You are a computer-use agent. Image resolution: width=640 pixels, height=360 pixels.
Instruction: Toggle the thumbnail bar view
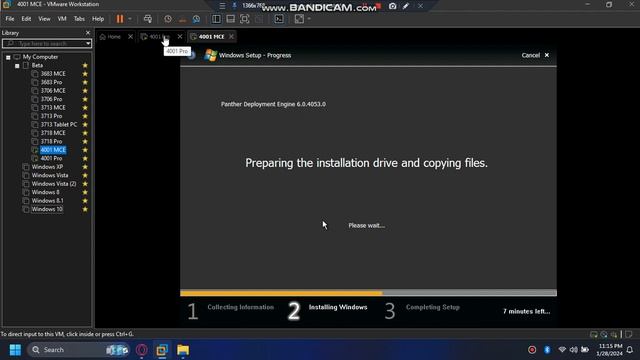point(230,19)
